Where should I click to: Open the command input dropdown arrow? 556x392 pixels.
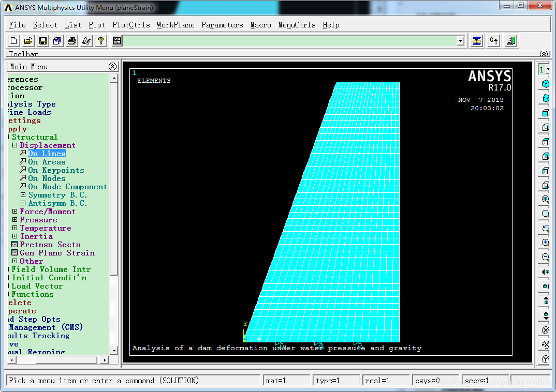[x=460, y=41]
